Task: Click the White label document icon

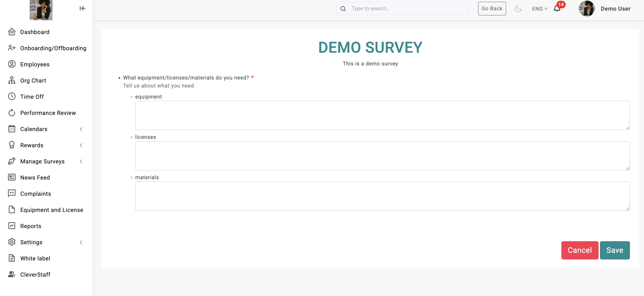Action: click(x=12, y=258)
